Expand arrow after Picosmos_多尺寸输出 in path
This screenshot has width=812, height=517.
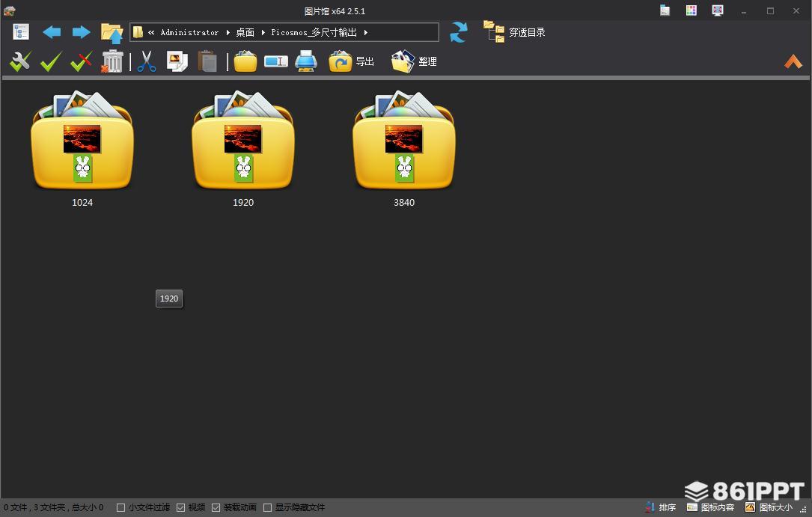coord(366,33)
